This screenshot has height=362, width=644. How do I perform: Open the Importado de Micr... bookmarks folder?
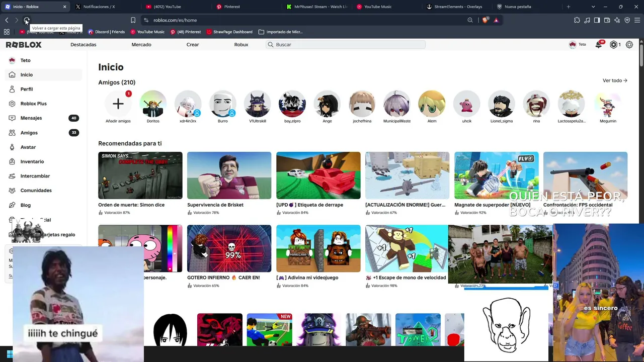pos(280,32)
